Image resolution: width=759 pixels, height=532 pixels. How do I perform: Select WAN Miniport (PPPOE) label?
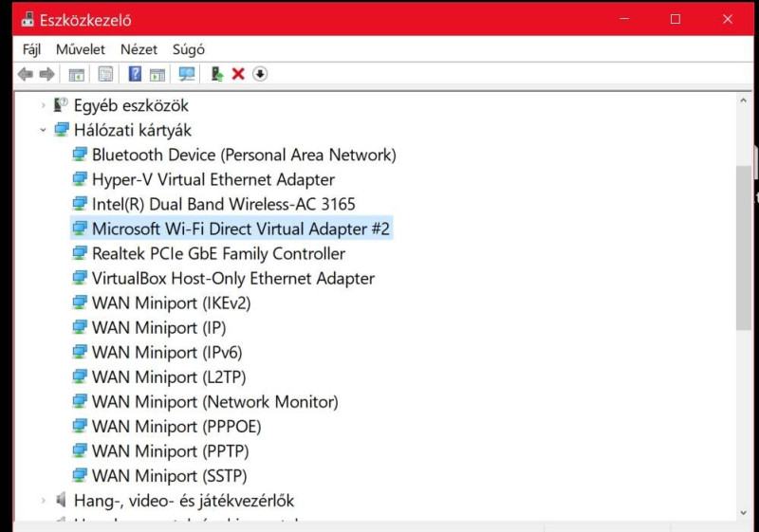click(176, 426)
